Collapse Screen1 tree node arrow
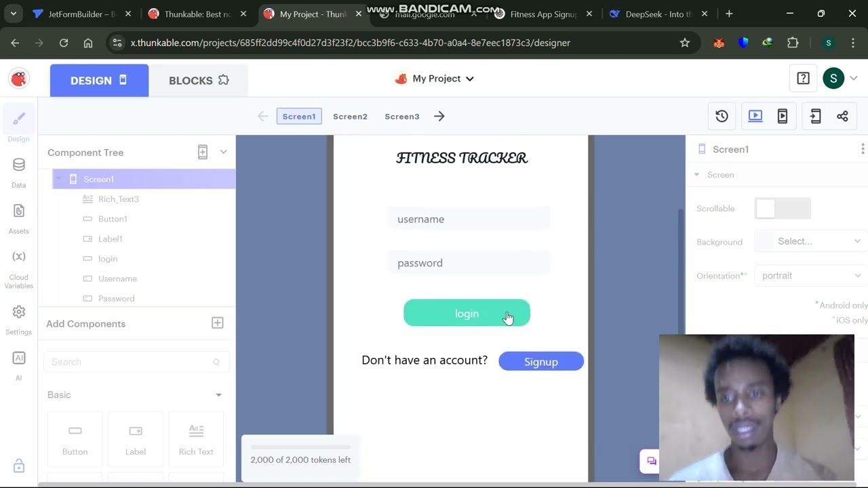 tap(59, 179)
